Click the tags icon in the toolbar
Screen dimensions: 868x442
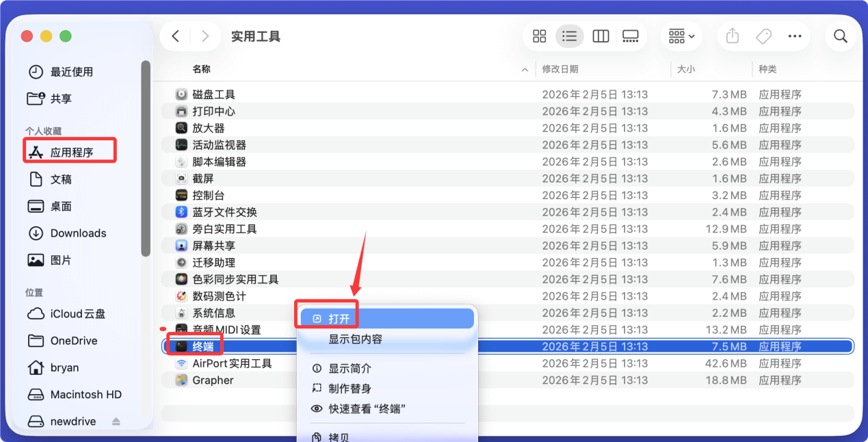coord(763,36)
